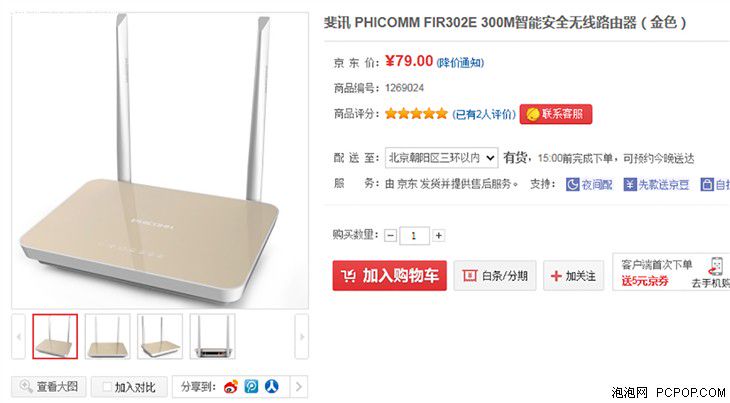Click the purchase quantity input field

414,235
